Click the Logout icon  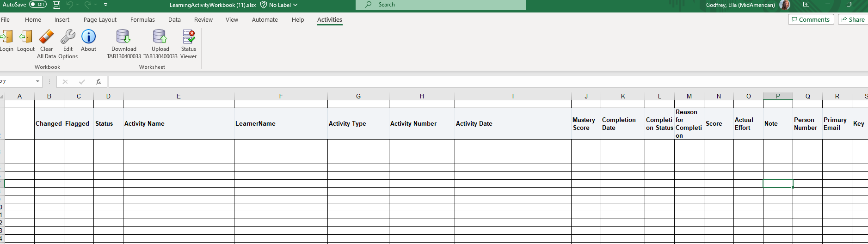(26, 37)
